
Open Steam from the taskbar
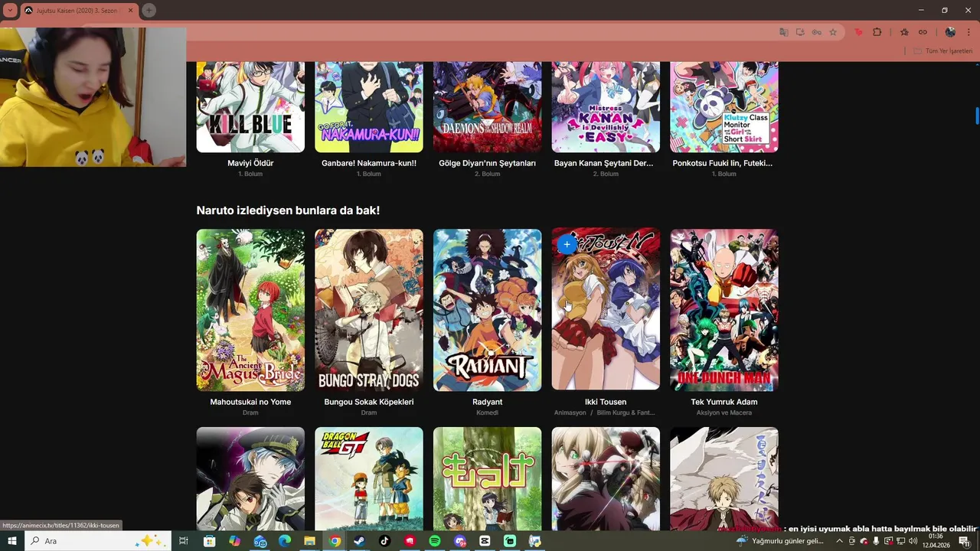[359, 541]
